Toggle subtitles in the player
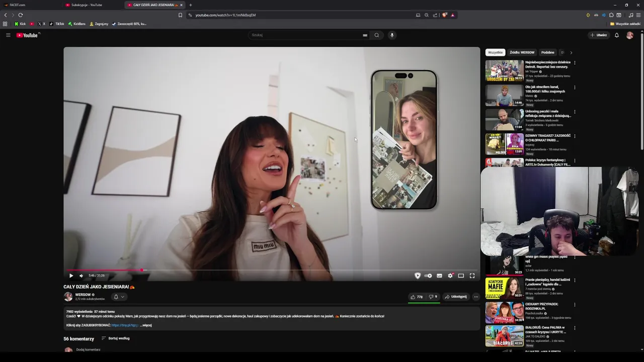Screen dimensions: 644x362 [439, 276]
